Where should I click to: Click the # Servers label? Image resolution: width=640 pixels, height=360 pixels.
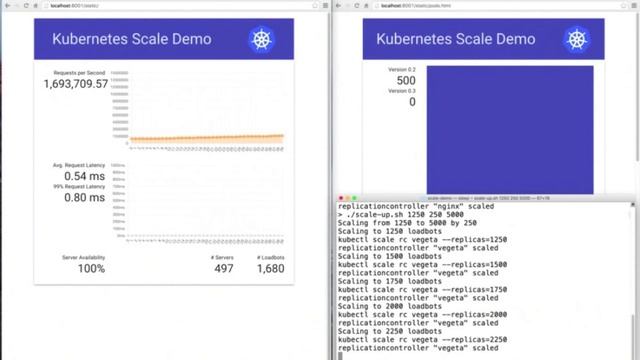tap(222, 258)
